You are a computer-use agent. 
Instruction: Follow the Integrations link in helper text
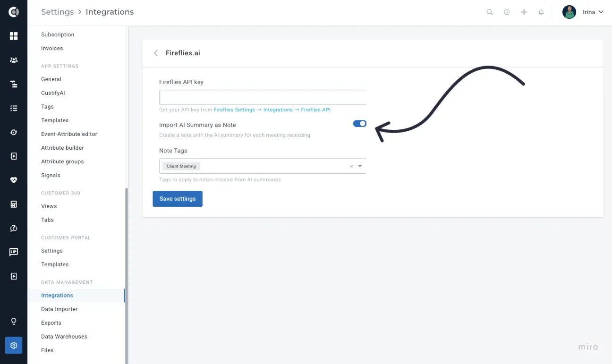[278, 110]
